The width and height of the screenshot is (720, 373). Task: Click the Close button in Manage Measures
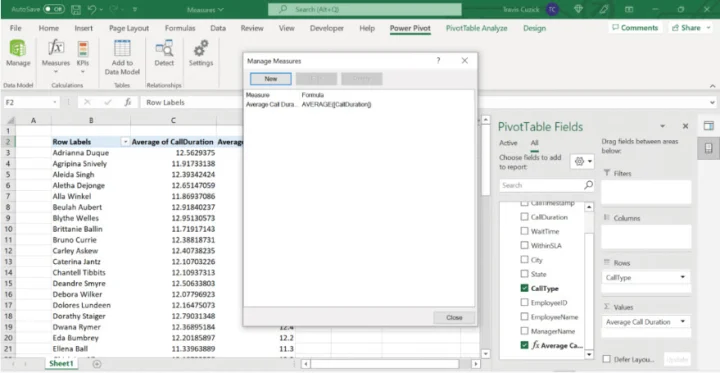(454, 317)
